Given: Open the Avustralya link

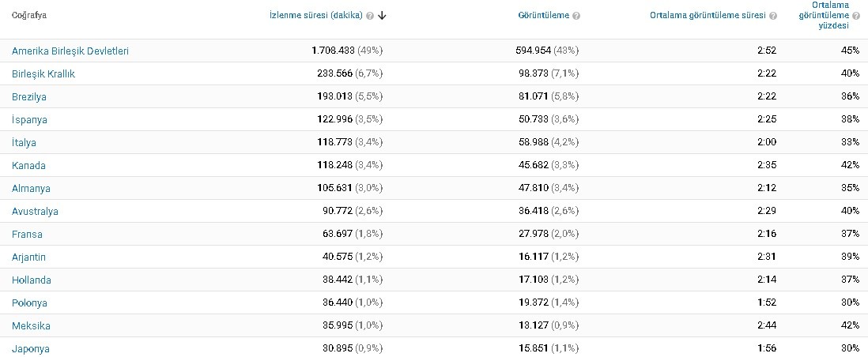Looking at the screenshot, I should (35, 212).
